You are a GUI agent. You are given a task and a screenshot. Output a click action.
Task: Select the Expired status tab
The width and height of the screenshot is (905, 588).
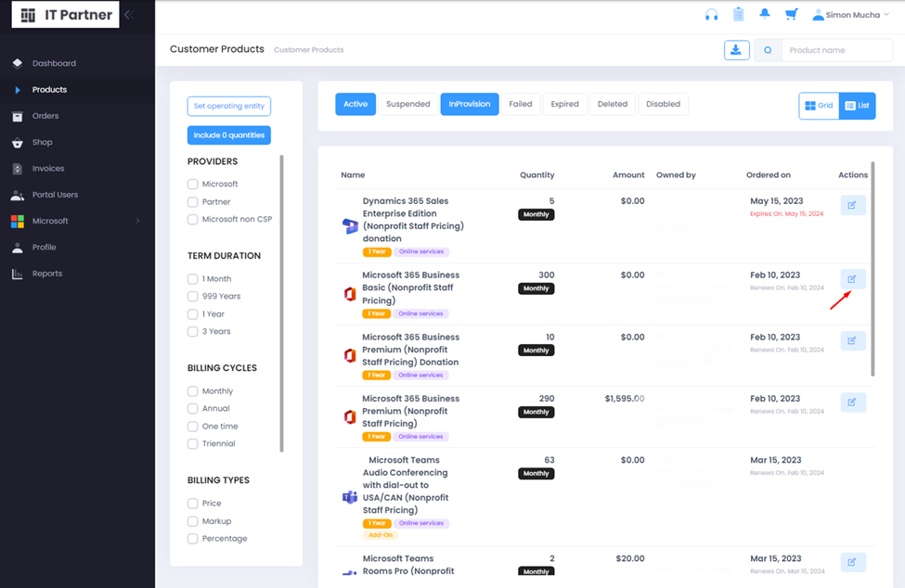[564, 105]
